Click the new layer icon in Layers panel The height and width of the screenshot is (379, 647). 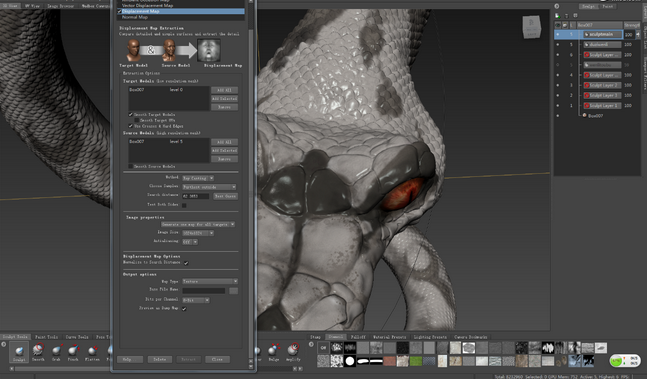tap(557, 16)
